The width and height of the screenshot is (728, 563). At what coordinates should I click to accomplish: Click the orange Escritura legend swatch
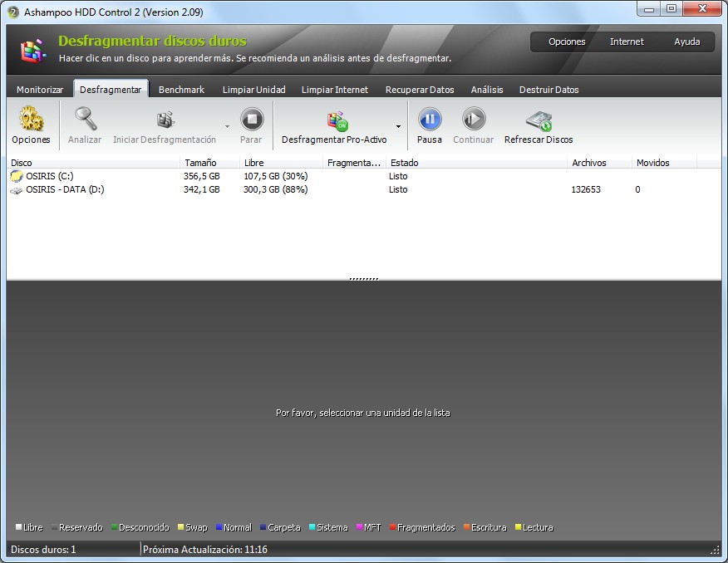466,527
